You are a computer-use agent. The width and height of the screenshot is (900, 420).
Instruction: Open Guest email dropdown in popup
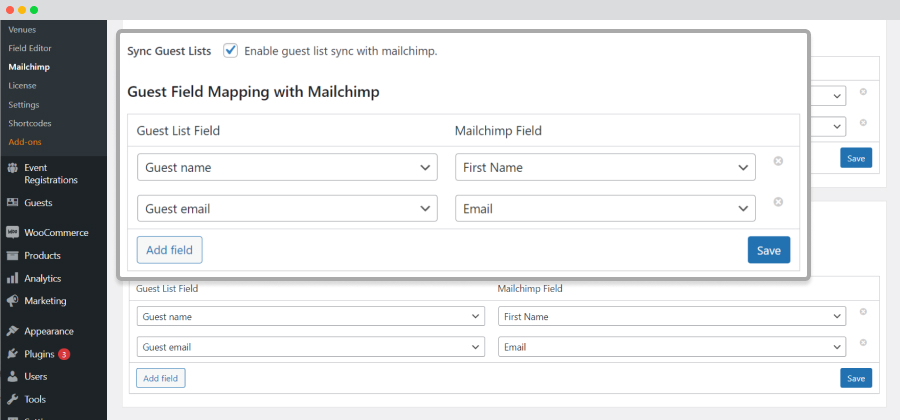[287, 208]
